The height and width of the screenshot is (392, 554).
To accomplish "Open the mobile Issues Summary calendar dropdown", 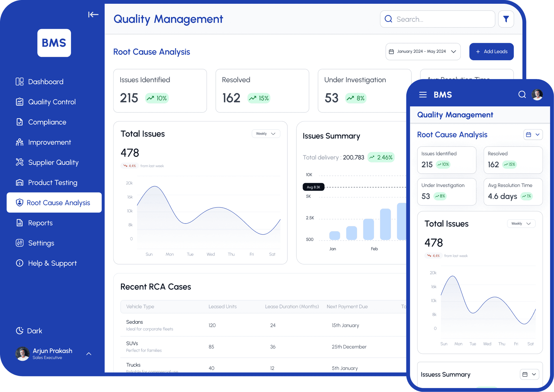I will (529, 374).
